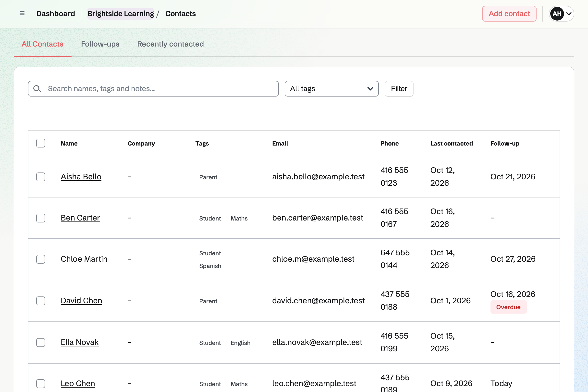Expand the All tags dropdown
588x392 pixels.
[x=331, y=88]
